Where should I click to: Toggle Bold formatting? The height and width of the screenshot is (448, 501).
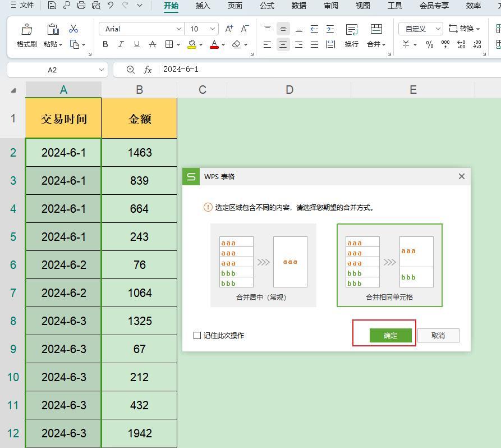click(x=105, y=44)
